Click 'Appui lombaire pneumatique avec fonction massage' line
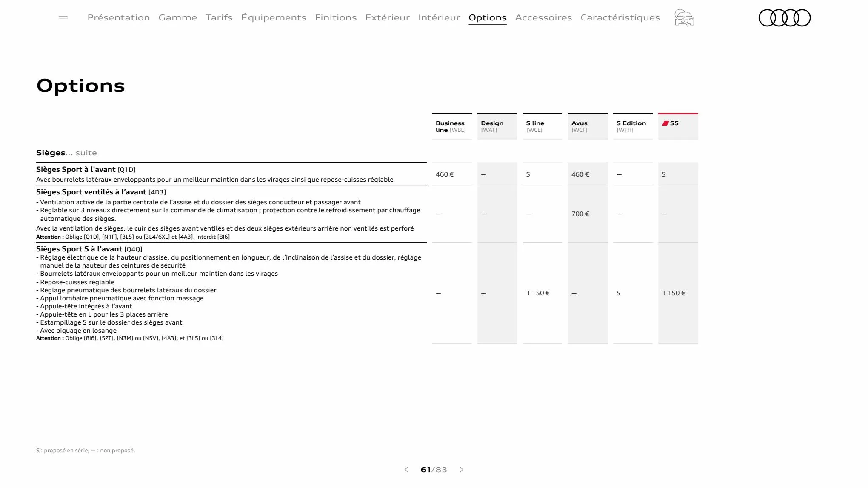Screen dimensions: 868x488 (x=120, y=298)
